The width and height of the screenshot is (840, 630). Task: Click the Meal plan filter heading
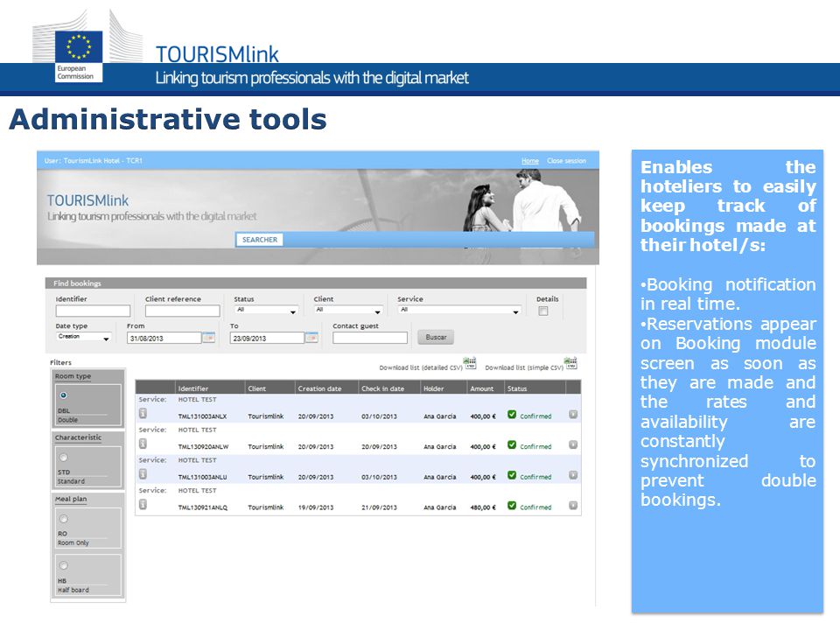71,499
